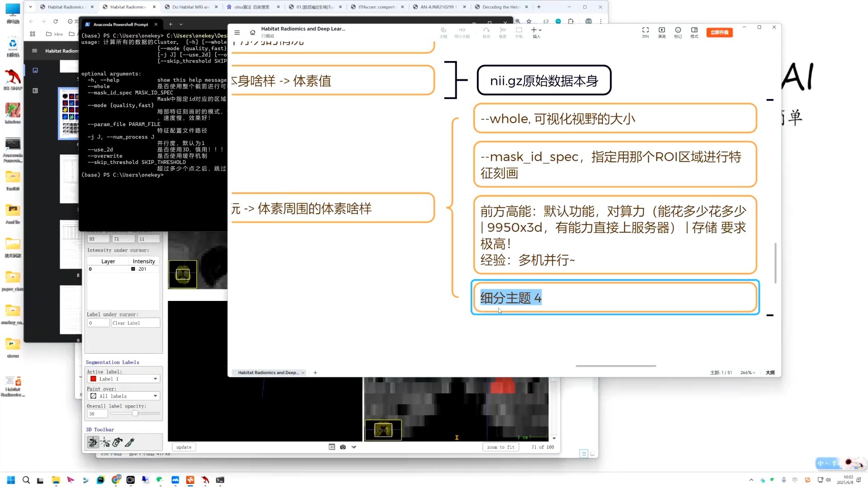Open XMind from the taskbar
The height and width of the screenshot is (488, 868).
190,480
